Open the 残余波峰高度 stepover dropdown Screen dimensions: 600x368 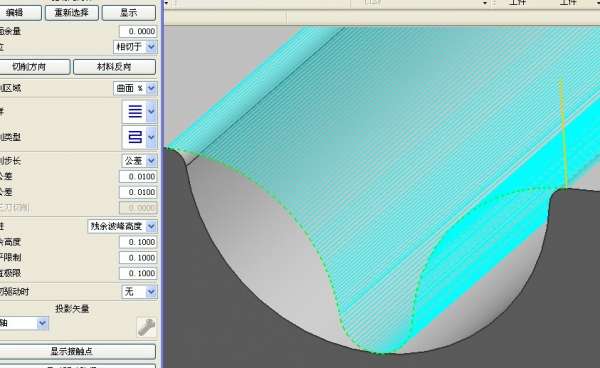pos(151,226)
